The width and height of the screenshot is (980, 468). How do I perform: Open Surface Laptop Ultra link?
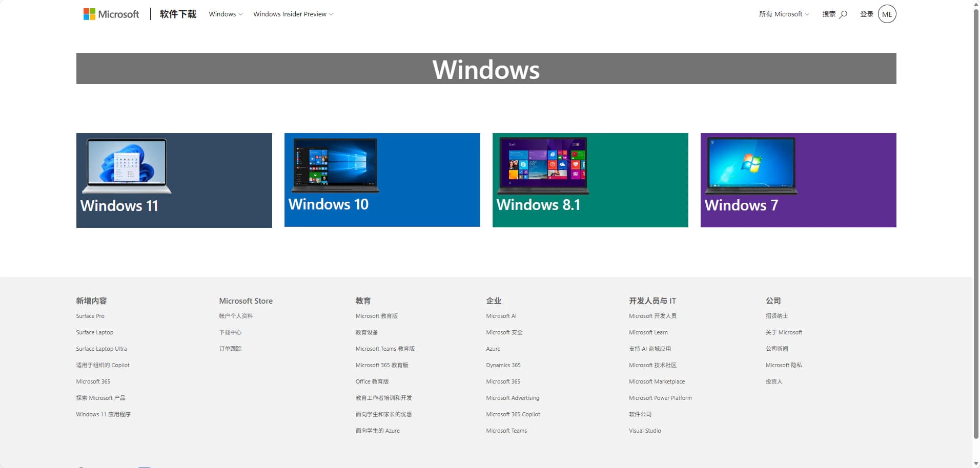point(101,349)
